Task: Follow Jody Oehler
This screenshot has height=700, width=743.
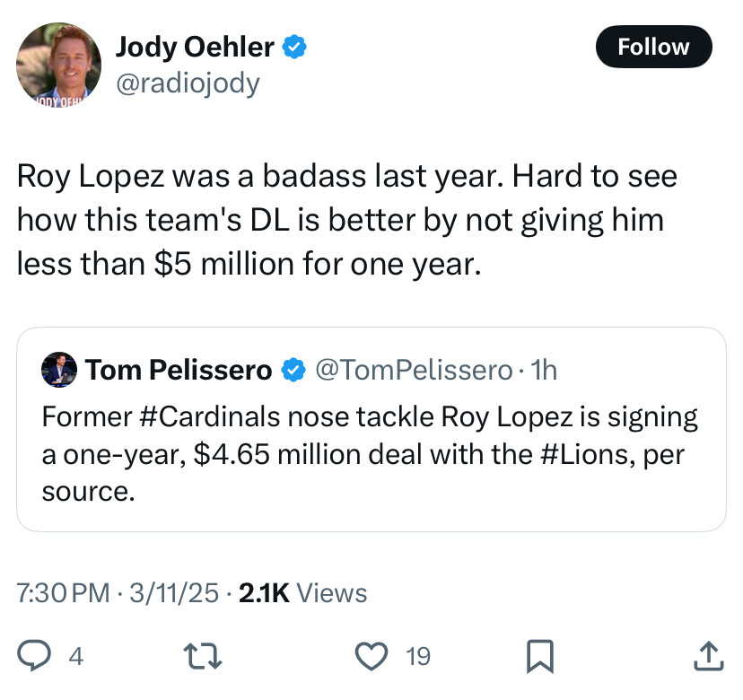Action: pos(653,47)
